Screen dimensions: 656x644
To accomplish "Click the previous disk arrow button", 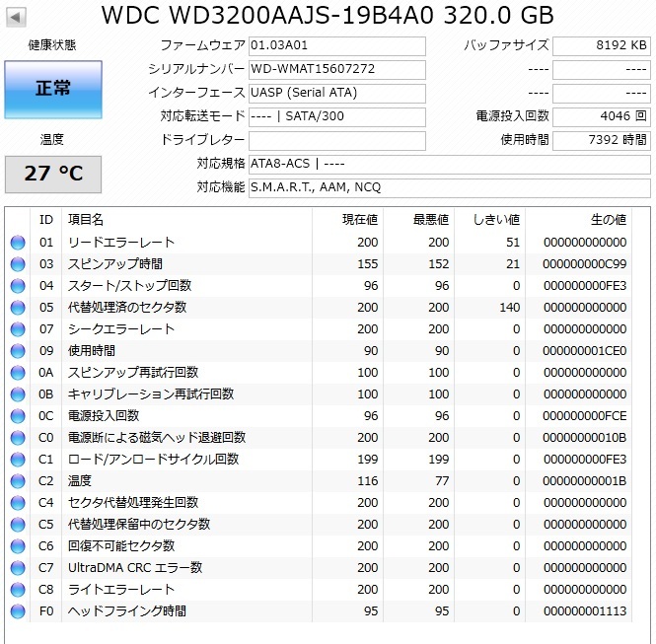I will click(16, 17).
